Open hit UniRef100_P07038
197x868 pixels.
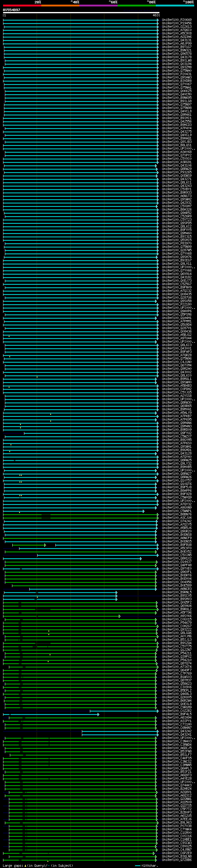(x=177, y=826)
